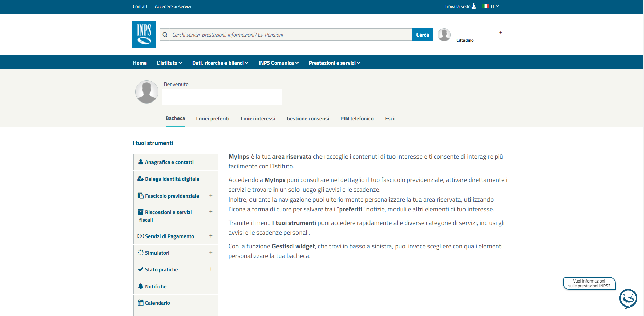This screenshot has height=316, width=644.
Task: Click the Trova la sede location icon
Action: click(x=474, y=6)
